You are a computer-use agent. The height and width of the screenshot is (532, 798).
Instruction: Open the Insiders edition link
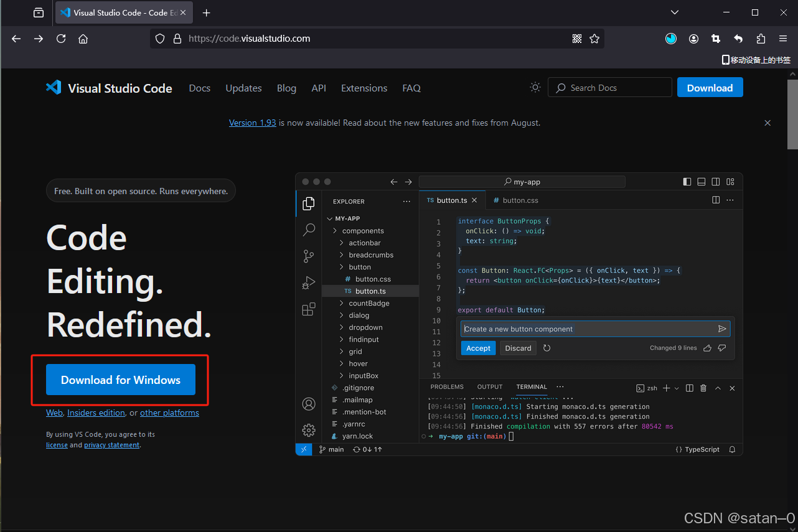96,413
